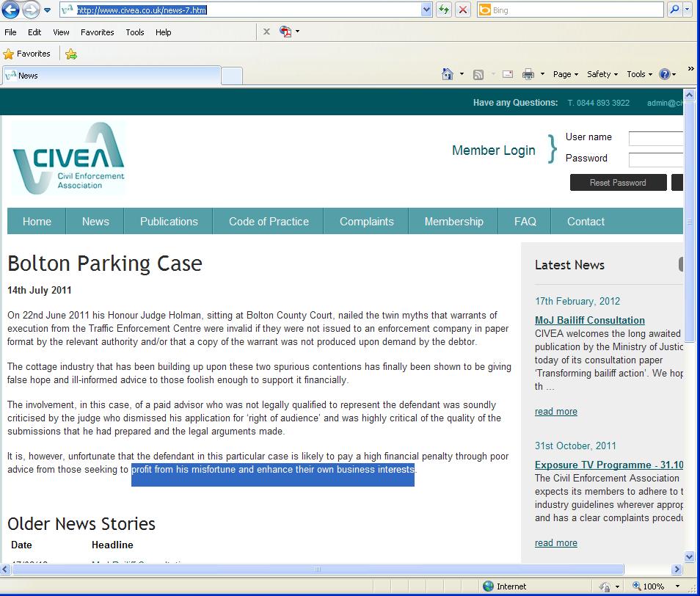
Task: Click the blue Help question mark icon
Action: click(664, 74)
